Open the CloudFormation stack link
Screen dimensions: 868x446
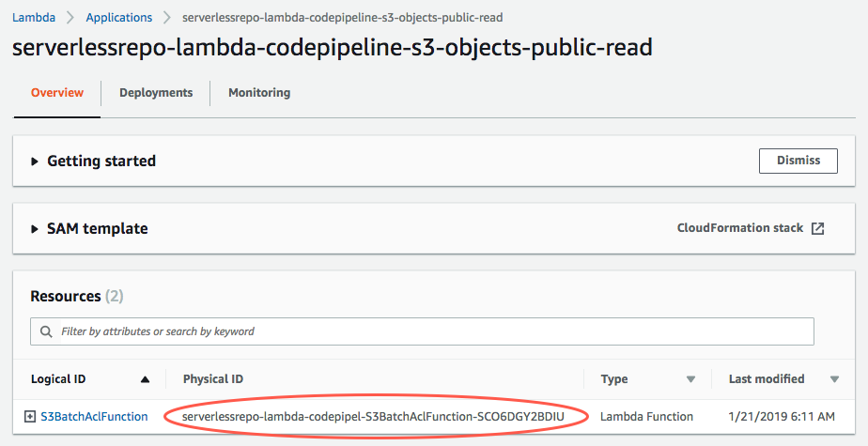(x=740, y=228)
